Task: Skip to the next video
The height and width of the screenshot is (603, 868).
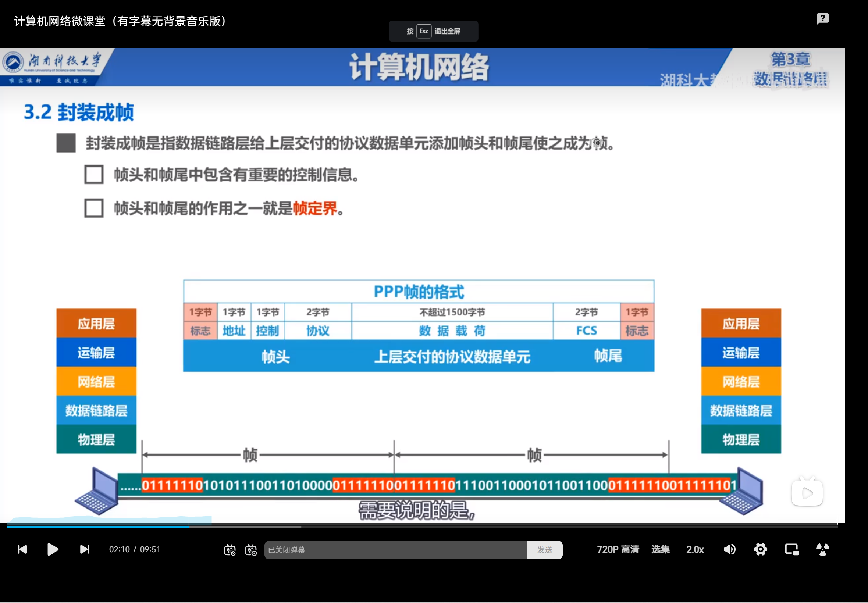Action: 85,549
